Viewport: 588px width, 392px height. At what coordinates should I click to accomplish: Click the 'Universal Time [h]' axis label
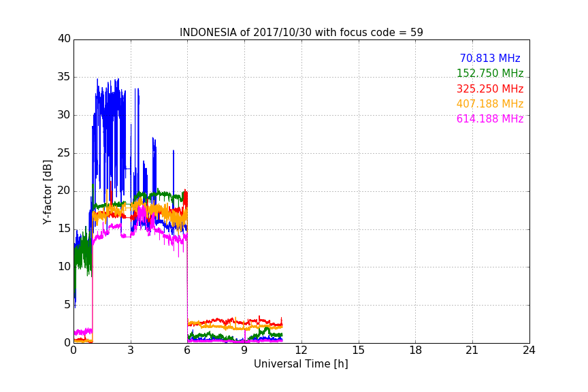(x=301, y=364)
